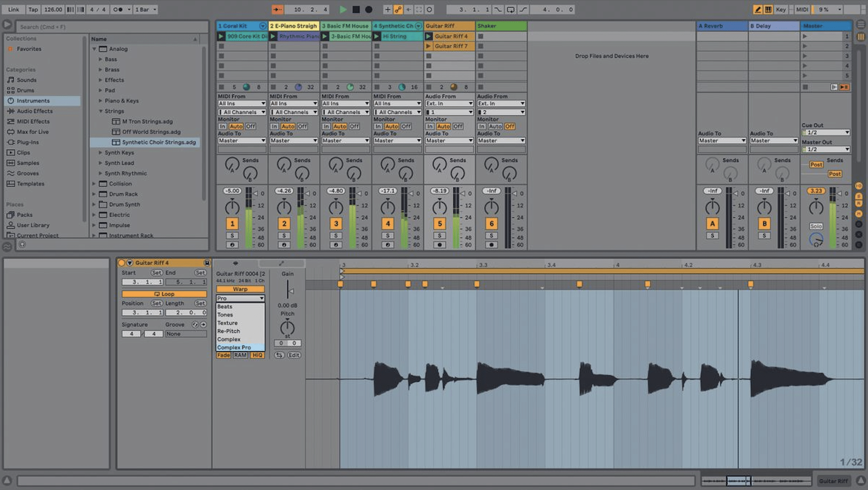The width and height of the screenshot is (868, 490).
Task: Click the RAM mode button
Action: click(240, 355)
